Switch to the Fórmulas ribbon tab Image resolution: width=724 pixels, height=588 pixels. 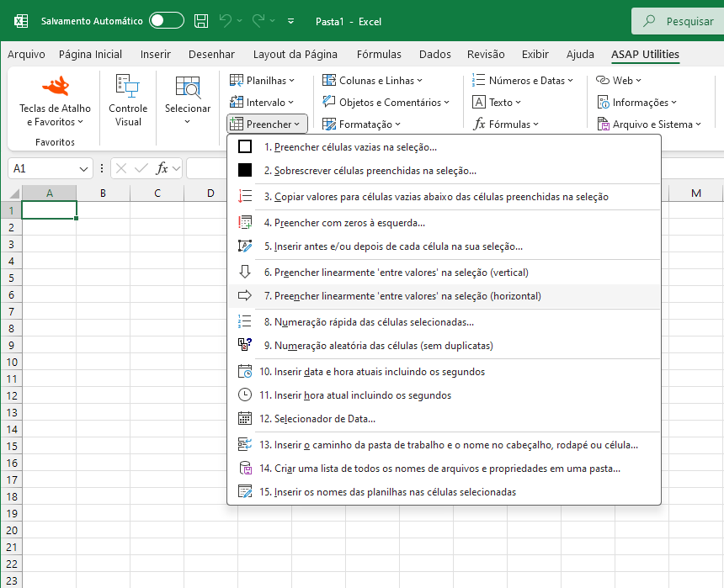click(379, 55)
